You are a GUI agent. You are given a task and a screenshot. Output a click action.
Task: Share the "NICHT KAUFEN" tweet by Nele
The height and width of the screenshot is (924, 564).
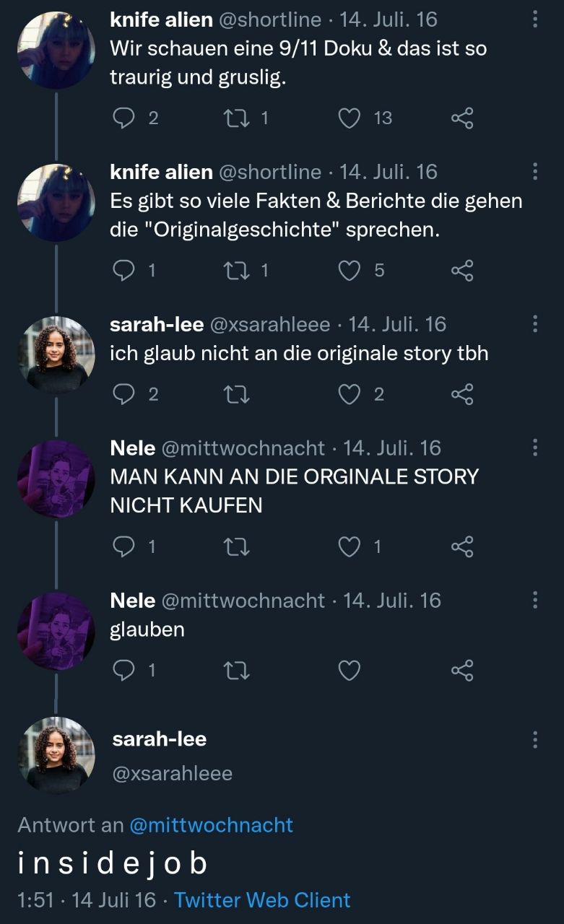pos(462,547)
